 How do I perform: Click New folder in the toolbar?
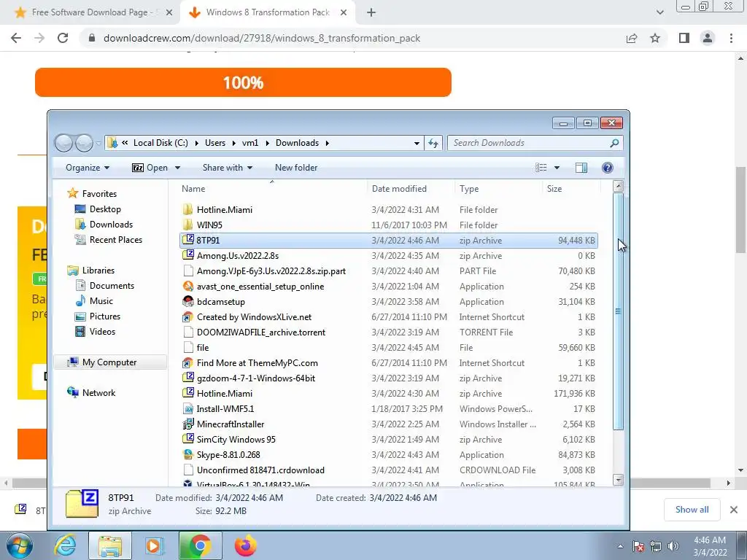pyautogui.click(x=296, y=168)
